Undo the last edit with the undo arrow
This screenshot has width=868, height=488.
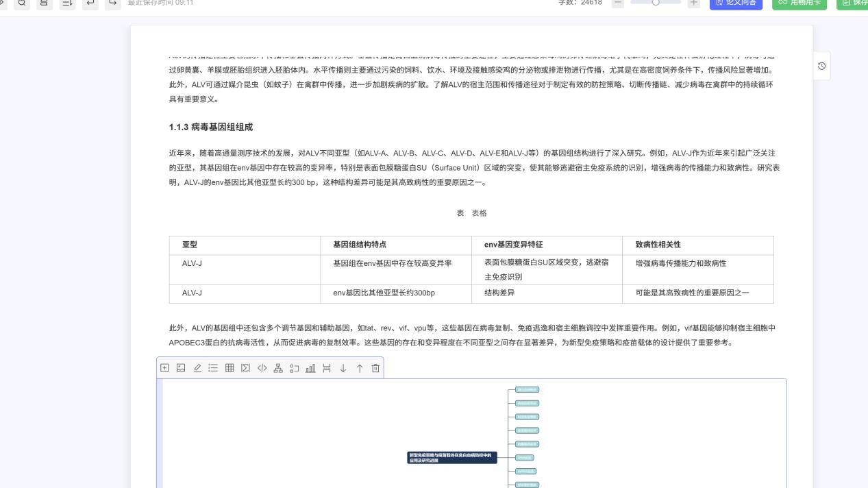point(90,3)
